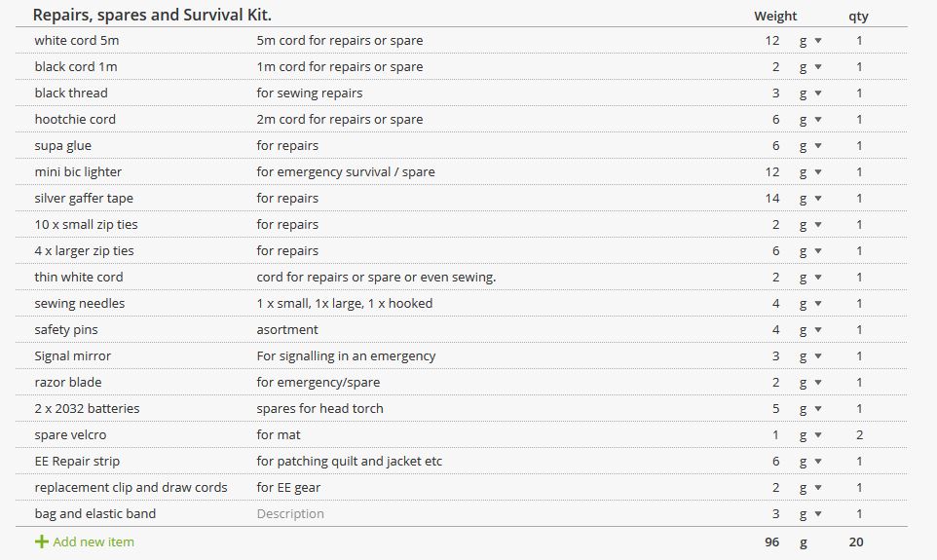Edit the spare velcro quantity field
The width and height of the screenshot is (937, 560).
tap(859, 435)
